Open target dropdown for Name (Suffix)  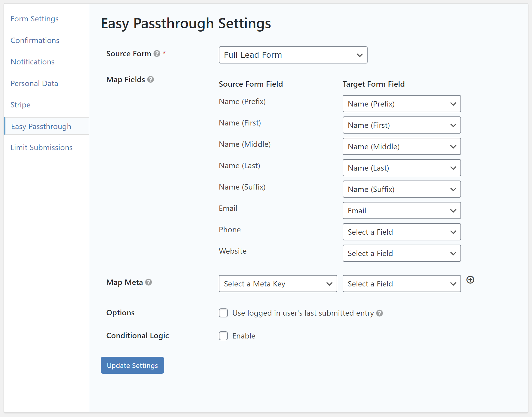[x=402, y=189]
